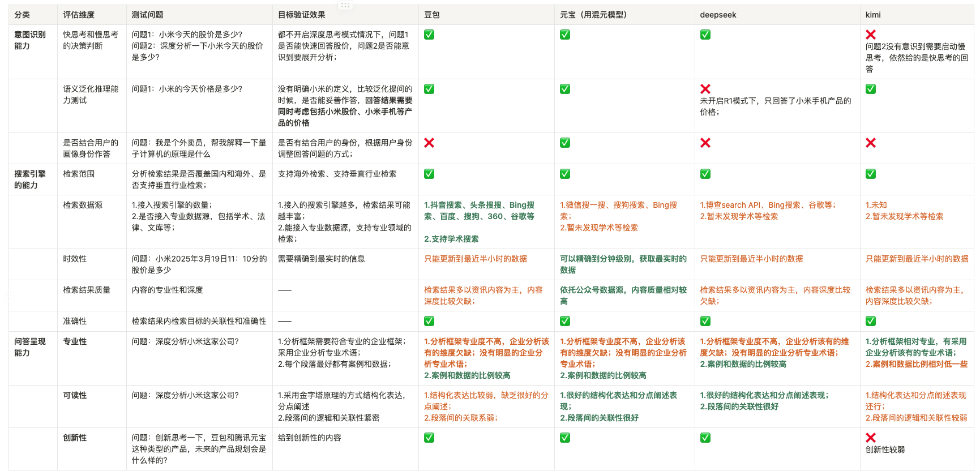This screenshot has height=475, width=980.
Task: Click 元宝 green check in 检索范围 row
Action: tap(565, 174)
